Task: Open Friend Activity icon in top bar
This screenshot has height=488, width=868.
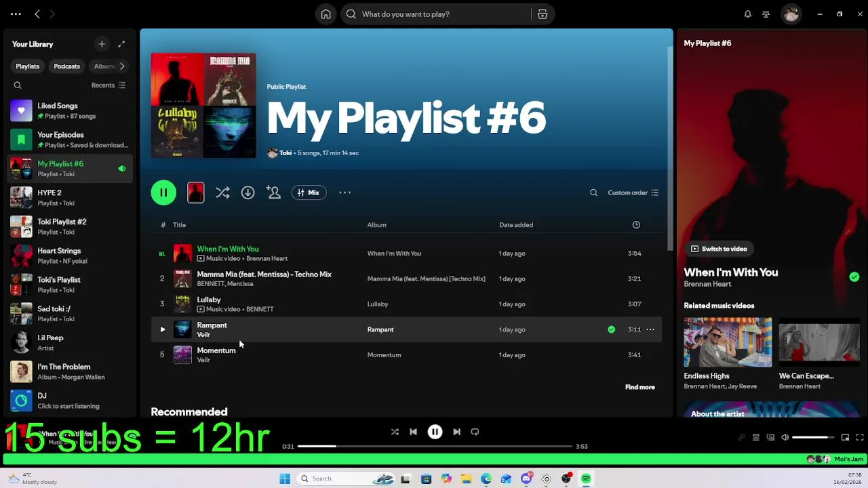Action: (766, 14)
